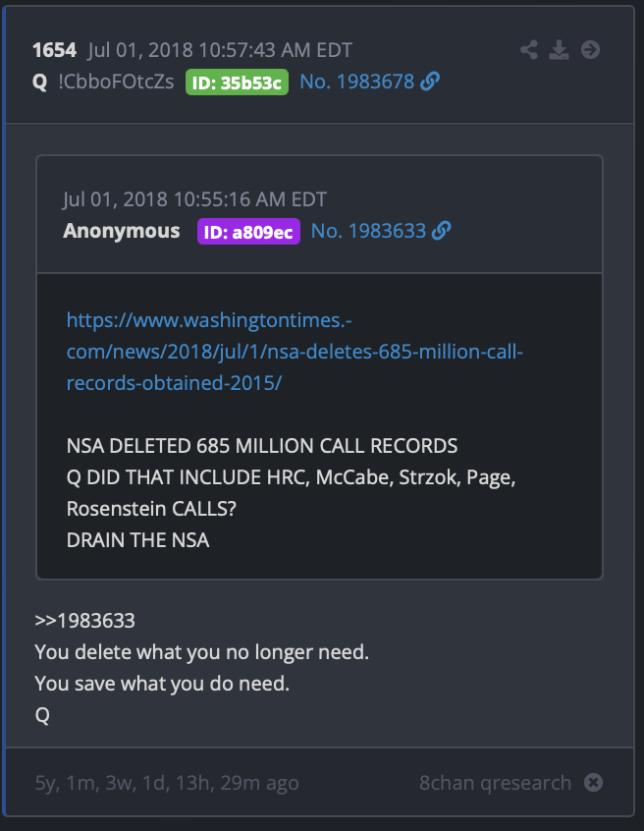Click the chain link icon beside No. 1983633
This screenshot has width=644, height=831.
click(x=441, y=231)
